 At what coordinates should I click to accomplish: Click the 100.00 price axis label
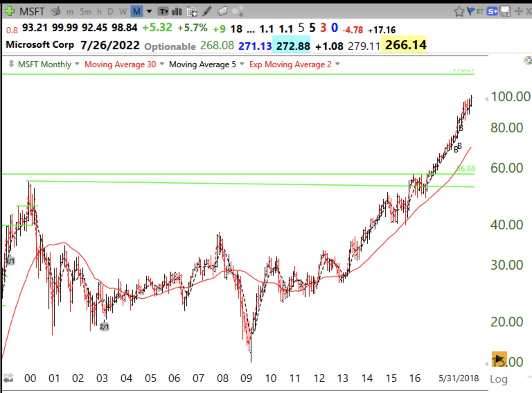(x=511, y=97)
